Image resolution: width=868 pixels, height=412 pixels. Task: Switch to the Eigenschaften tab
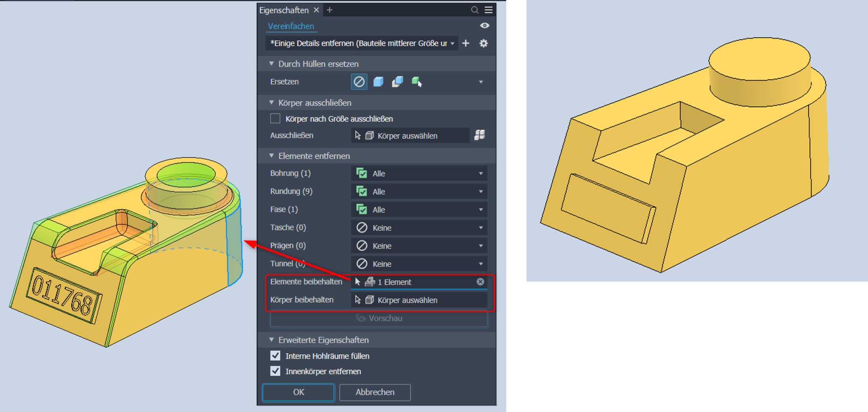point(283,10)
